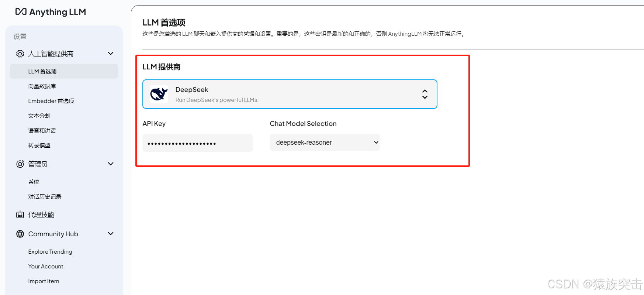The width and height of the screenshot is (644, 295).
Task: Click the 'Run DeepSeek's powerful LLMs.' description
Action: (217, 100)
